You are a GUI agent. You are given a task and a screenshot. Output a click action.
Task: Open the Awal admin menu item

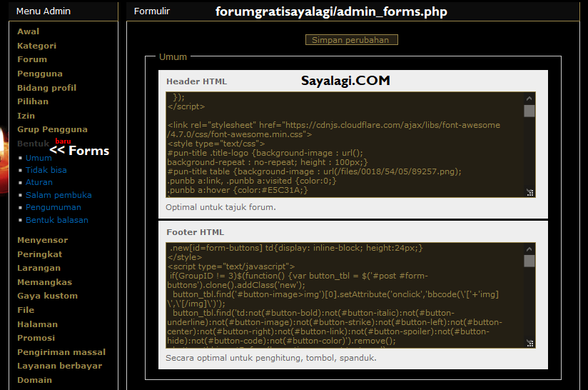[28, 31]
